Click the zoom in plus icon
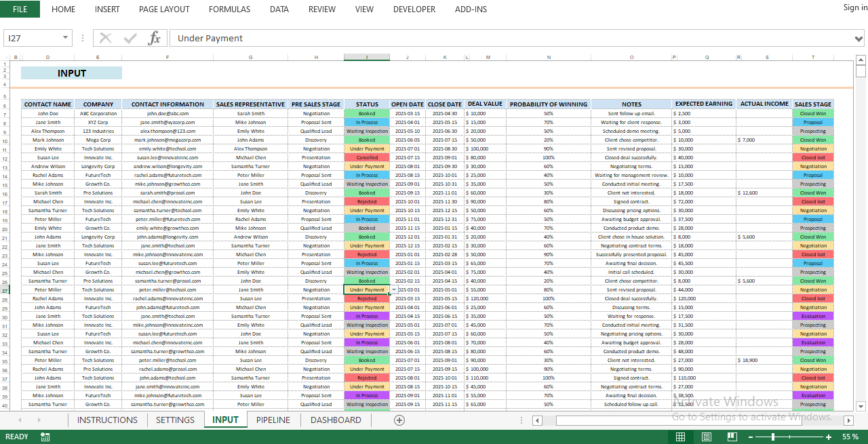The height and width of the screenshot is (444, 868). pyautogui.click(x=829, y=437)
